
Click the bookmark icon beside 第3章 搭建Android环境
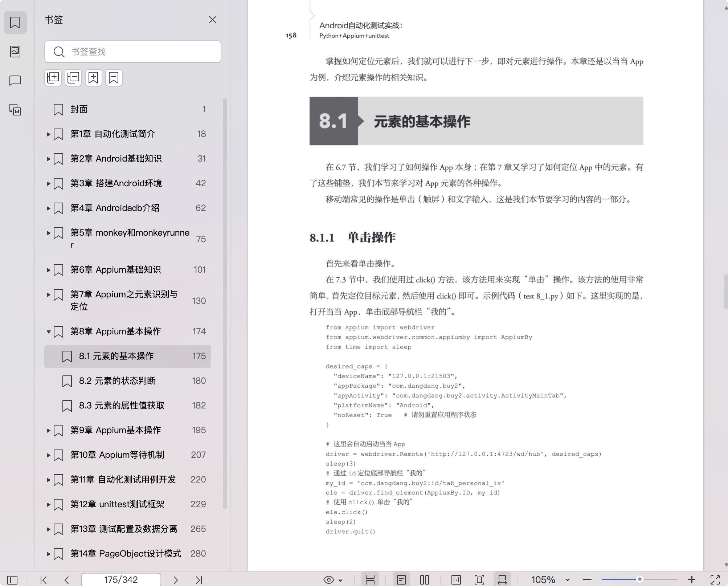click(58, 183)
